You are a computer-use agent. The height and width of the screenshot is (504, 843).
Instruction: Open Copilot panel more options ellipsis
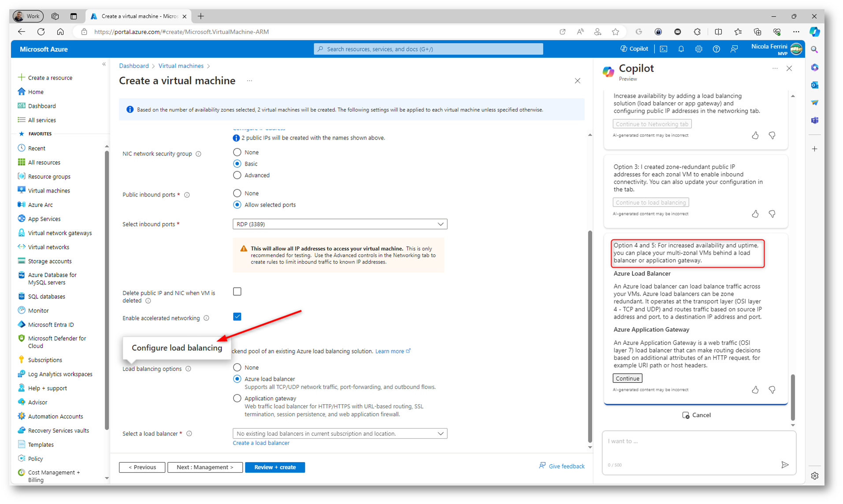[775, 68]
